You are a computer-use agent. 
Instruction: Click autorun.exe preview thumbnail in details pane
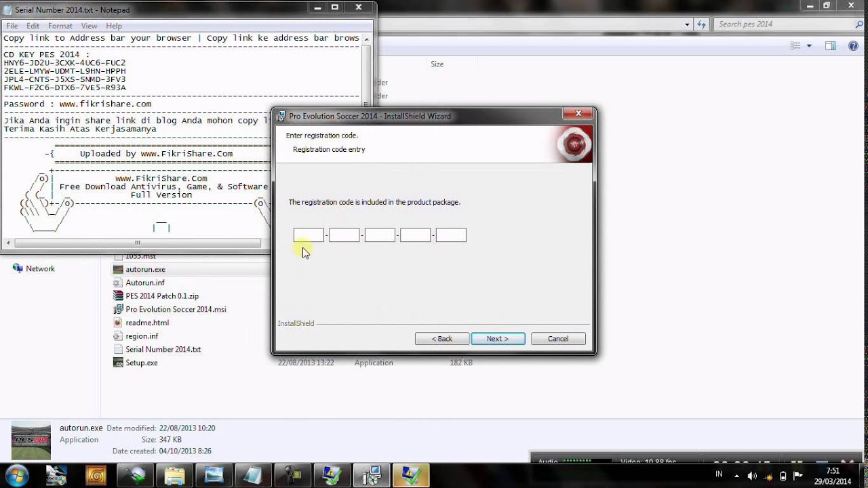point(31,441)
